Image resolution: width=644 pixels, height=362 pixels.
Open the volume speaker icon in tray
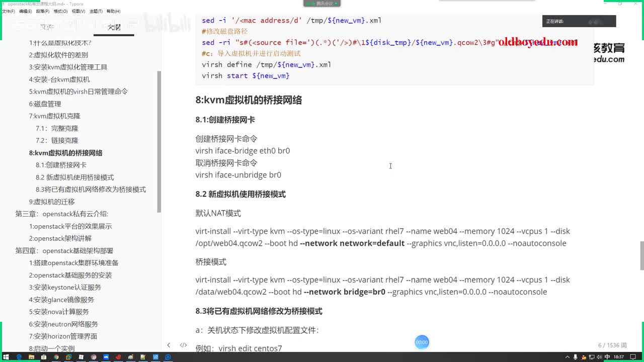coord(599,357)
